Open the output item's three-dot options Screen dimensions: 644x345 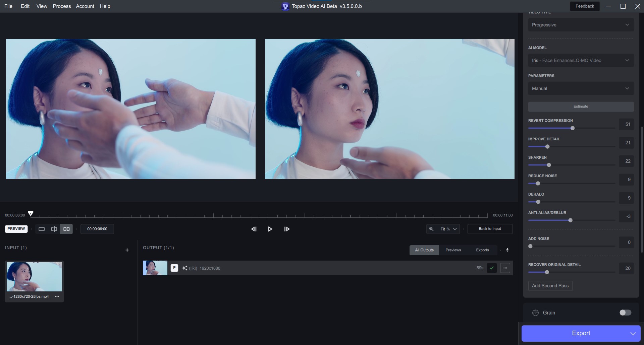click(x=505, y=268)
